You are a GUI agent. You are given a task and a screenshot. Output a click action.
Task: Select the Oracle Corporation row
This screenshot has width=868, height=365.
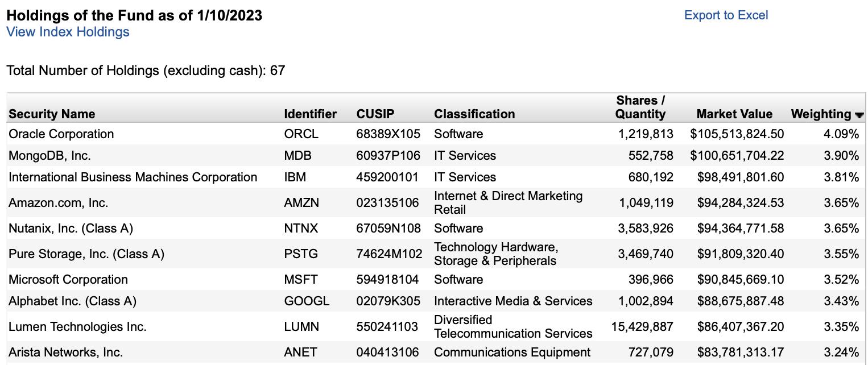(436, 134)
